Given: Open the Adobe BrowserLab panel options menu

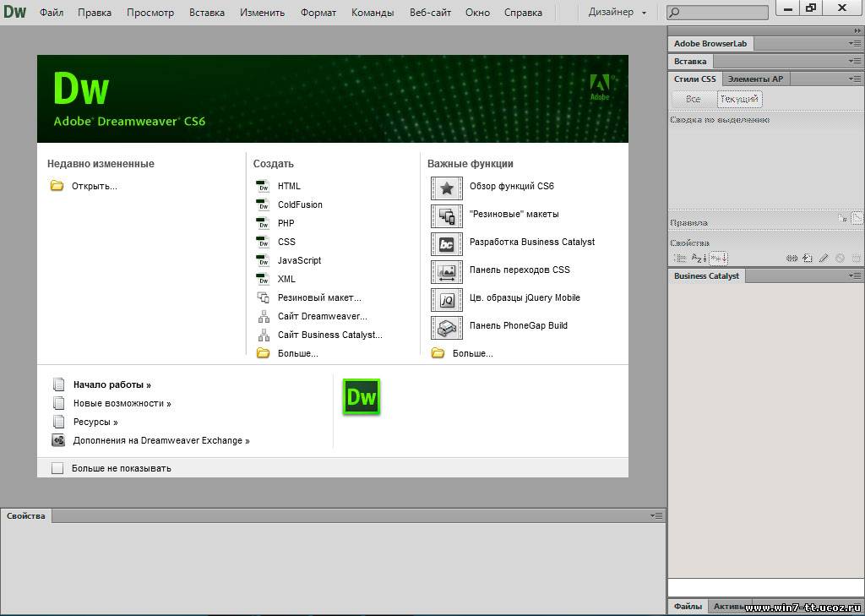Looking at the screenshot, I should point(855,43).
